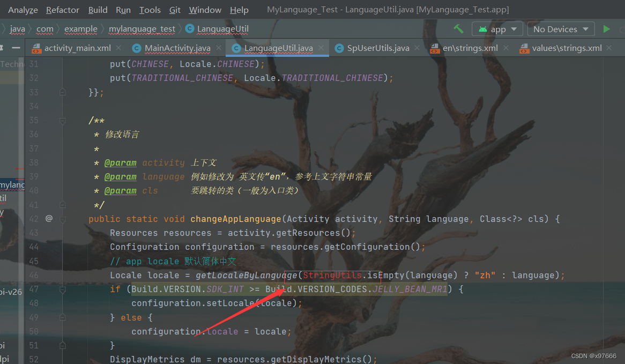The height and width of the screenshot is (364, 625).
Task: Open the No Devices dropdown
Action: [561, 29]
